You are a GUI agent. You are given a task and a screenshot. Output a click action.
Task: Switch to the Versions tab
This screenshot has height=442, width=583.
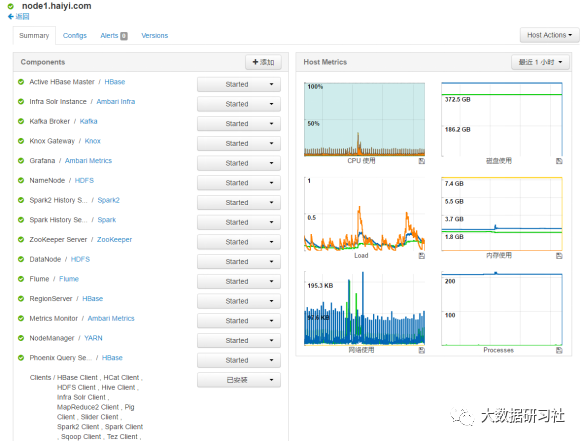(155, 35)
